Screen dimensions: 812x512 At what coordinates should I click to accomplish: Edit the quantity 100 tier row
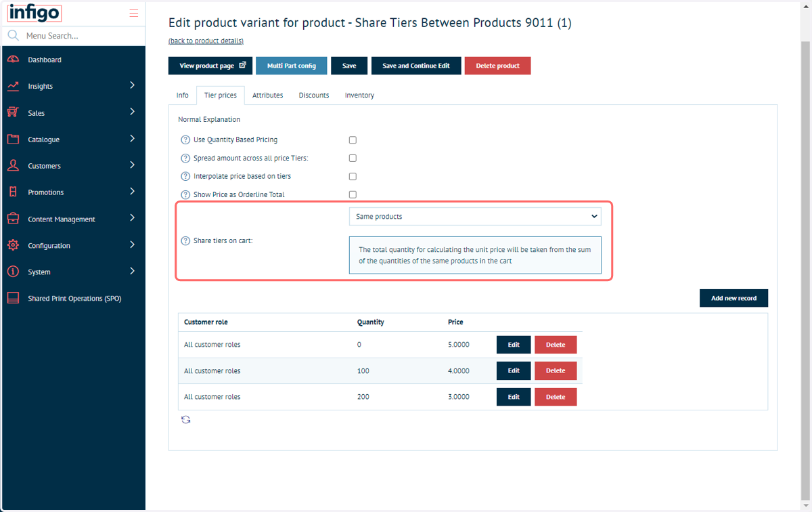(x=514, y=370)
